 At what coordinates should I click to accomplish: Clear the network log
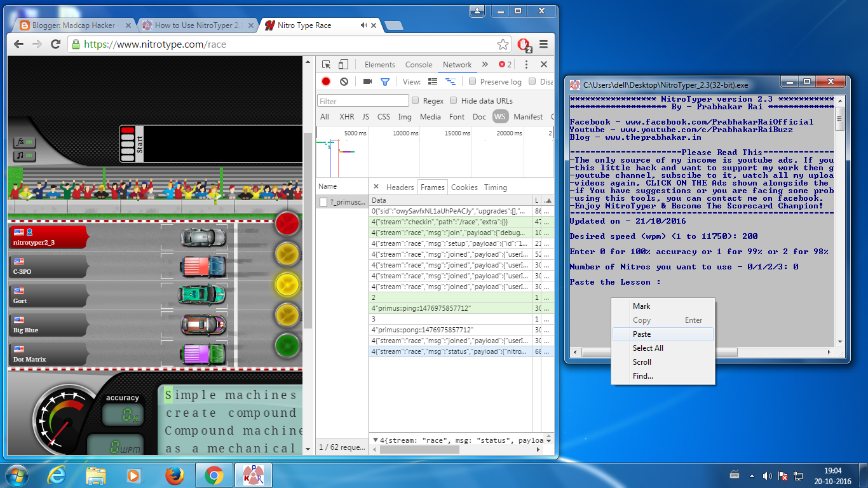(344, 81)
